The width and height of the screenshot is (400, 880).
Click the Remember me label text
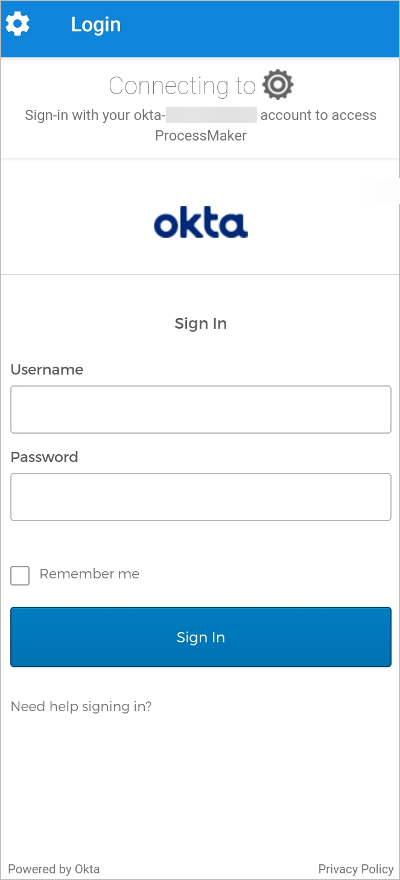point(89,574)
